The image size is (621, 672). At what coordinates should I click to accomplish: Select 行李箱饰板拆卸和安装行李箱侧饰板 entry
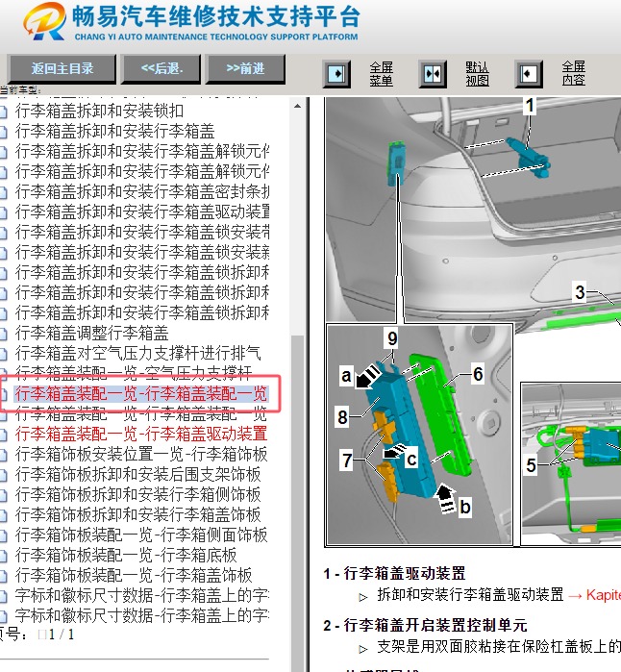pyautogui.click(x=137, y=494)
